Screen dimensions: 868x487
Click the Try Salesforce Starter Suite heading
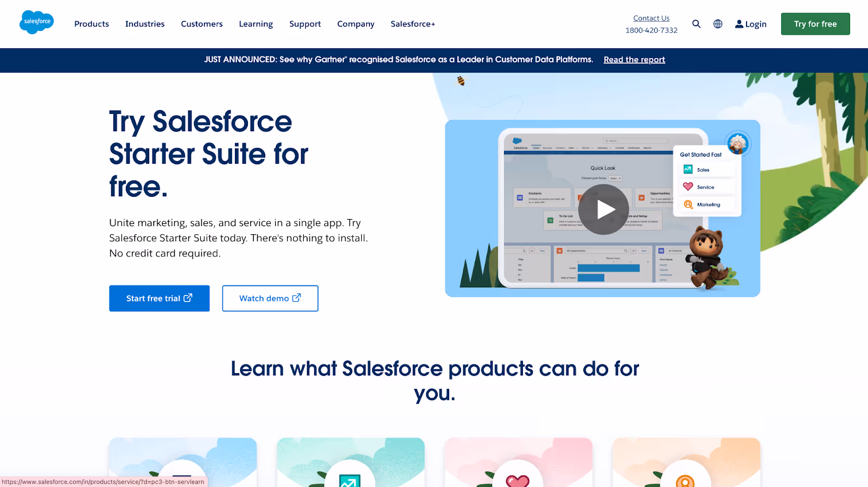209,154
